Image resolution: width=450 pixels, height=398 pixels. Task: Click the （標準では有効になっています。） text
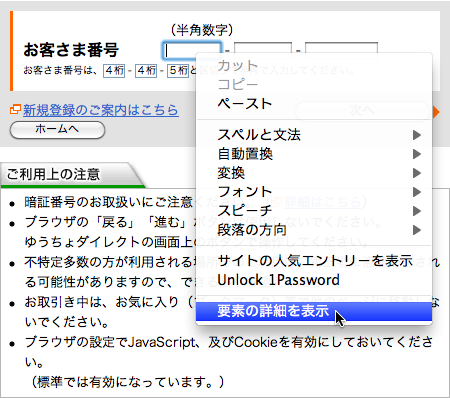(x=127, y=382)
